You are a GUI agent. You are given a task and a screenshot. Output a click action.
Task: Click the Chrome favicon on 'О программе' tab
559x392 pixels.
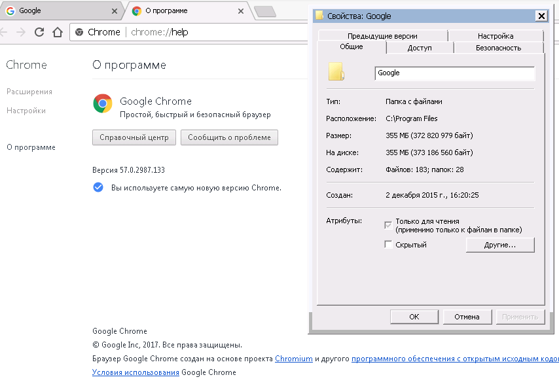coord(137,10)
